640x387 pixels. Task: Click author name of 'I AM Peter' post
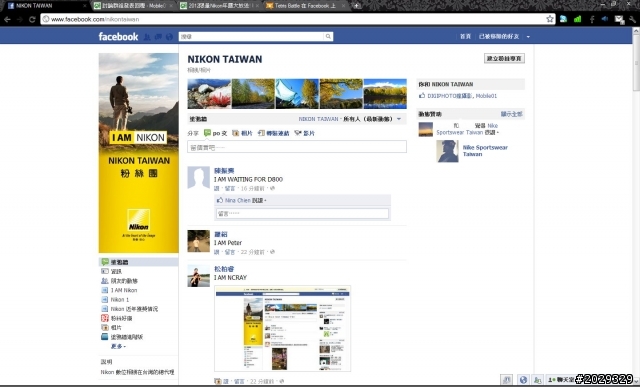coord(221,234)
